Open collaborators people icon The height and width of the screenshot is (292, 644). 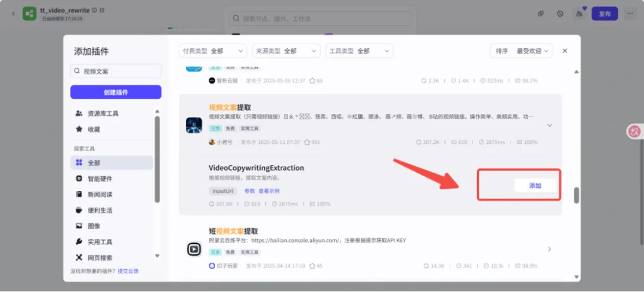[x=579, y=14]
